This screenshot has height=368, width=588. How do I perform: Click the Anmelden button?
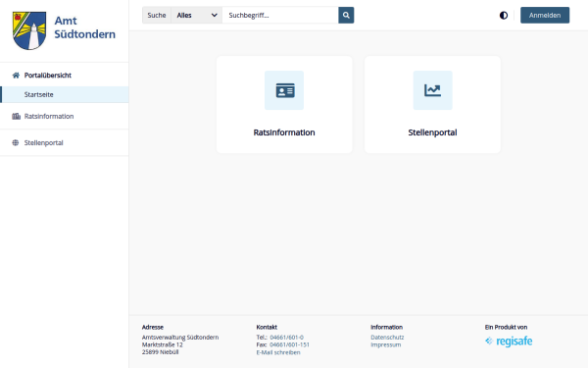click(545, 15)
